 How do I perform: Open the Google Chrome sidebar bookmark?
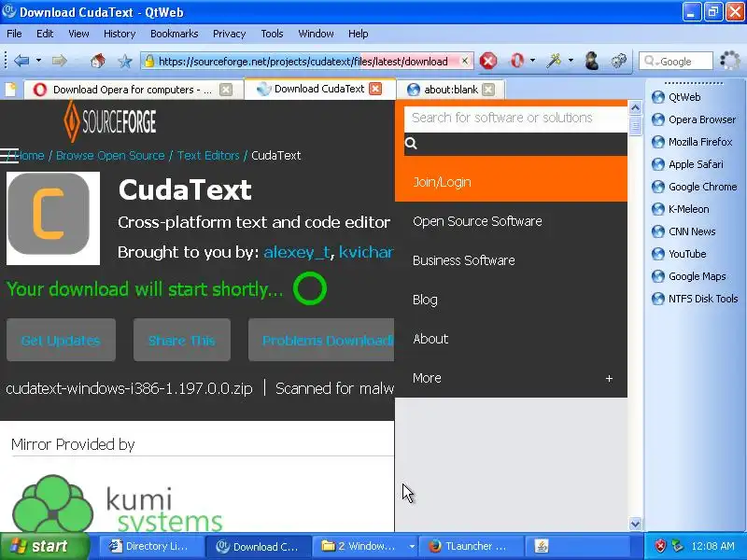click(x=694, y=187)
